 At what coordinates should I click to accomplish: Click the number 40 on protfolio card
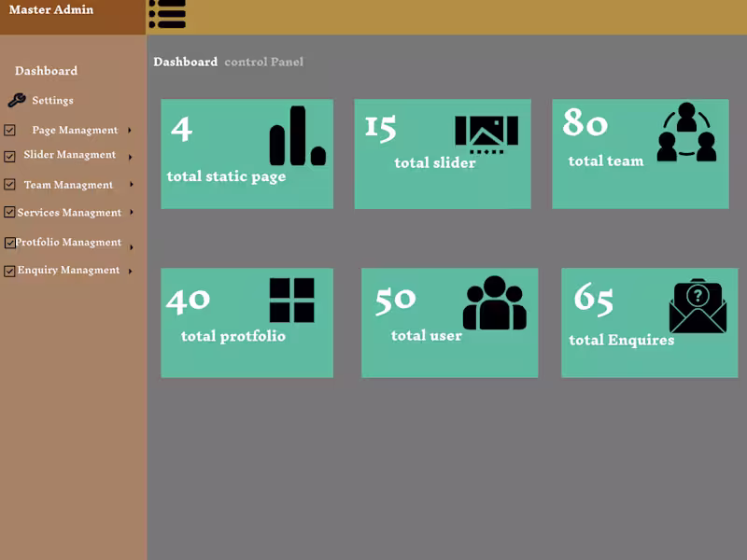coord(188,300)
